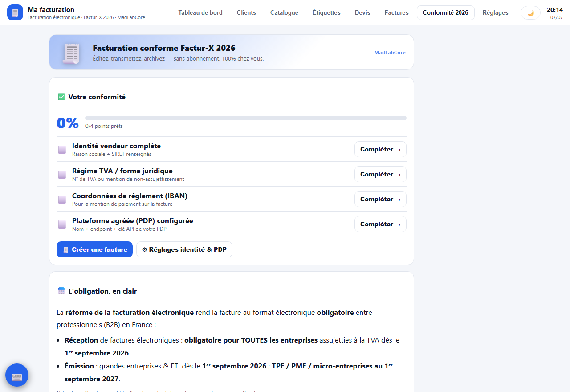Click the Ma facturation app logo icon

pyautogui.click(x=15, y=12)
